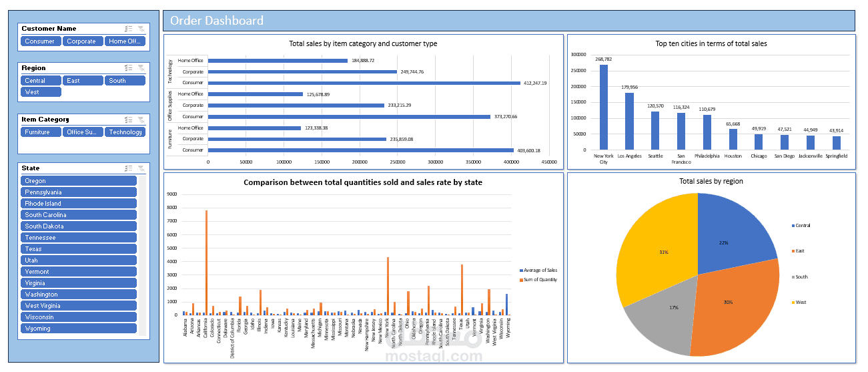Select Office Supplies in Item Category slicer

click(x=83, y=132)
